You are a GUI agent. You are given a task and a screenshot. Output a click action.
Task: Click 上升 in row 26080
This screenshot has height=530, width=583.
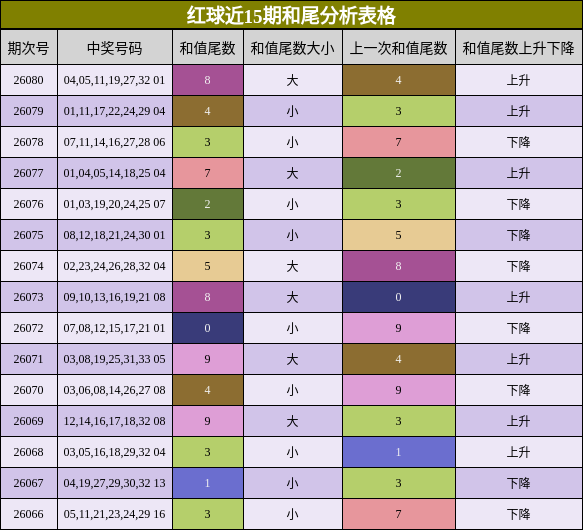519,80
